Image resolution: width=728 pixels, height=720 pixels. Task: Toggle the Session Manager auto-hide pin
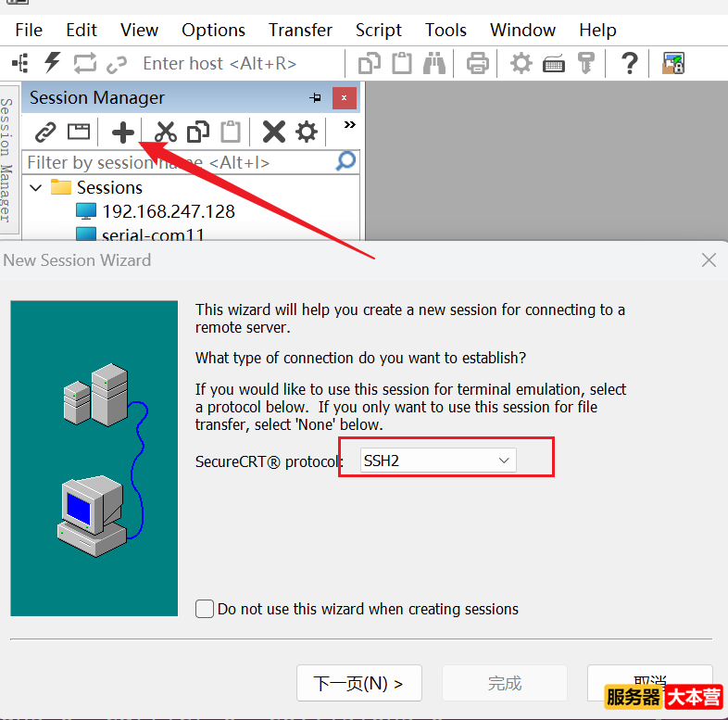click(x=315, y=98)
